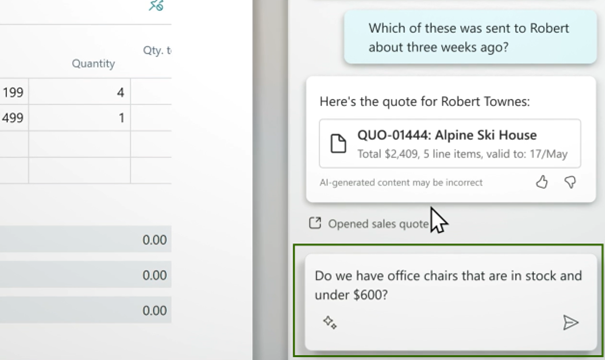605x360 pixels.
Task: Click the thumbs up feedback icon
Action: coord(542,182)
